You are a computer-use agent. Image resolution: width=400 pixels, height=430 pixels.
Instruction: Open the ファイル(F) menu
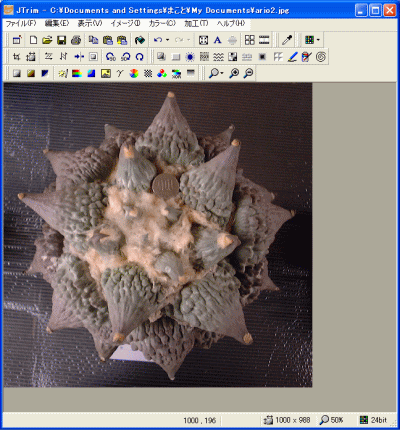point(21,23)
